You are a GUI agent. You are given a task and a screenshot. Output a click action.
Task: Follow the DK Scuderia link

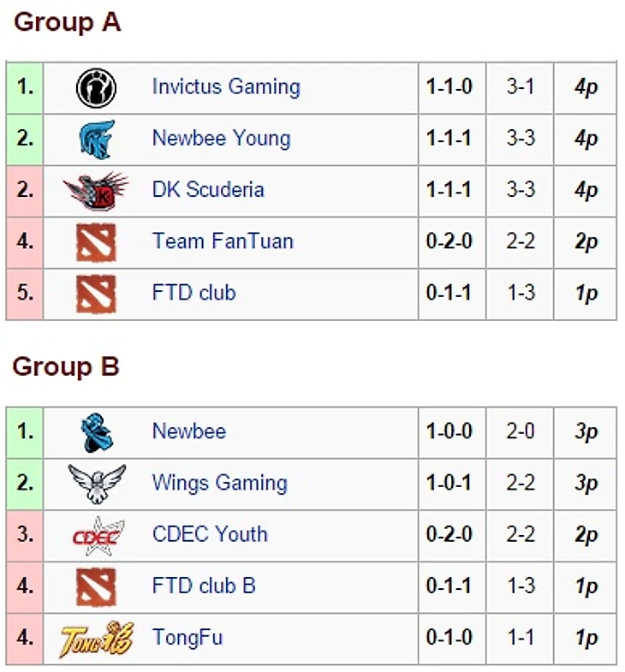208,190
